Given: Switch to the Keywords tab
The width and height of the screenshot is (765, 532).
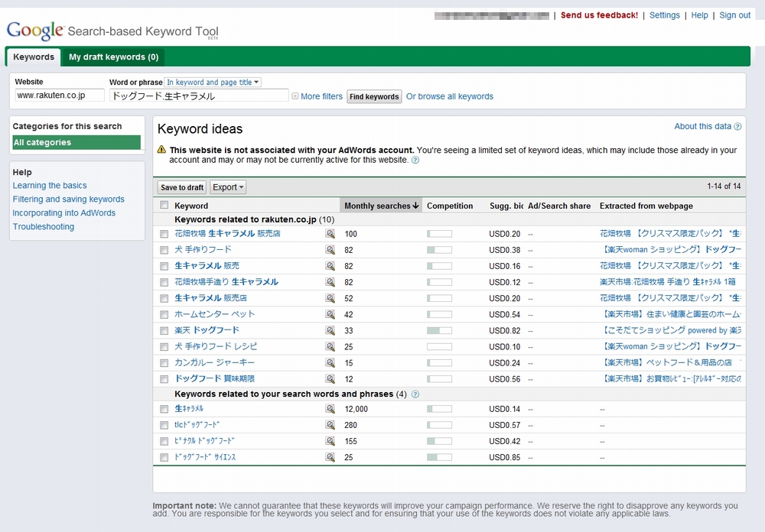Looking at the screenshot, I should (x=34, y=57).
